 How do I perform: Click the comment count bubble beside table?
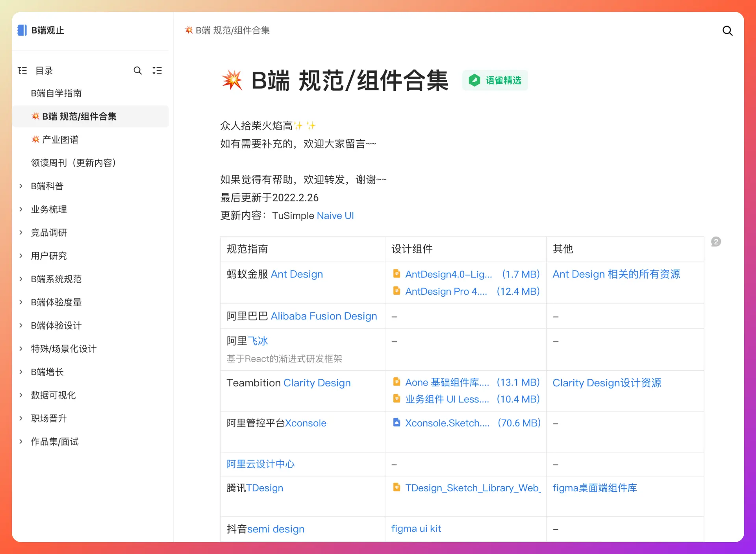(x=716, y=242)
